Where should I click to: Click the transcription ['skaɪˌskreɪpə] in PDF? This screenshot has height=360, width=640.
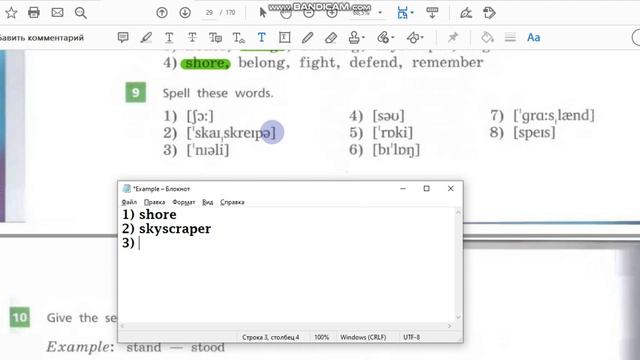click(x=231, y=133)
